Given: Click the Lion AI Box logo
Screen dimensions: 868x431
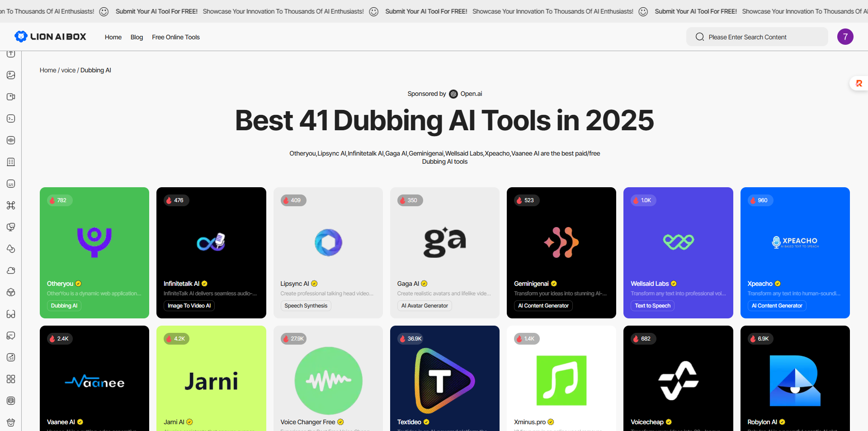Looking at the screenshot, I should point(50,37).
